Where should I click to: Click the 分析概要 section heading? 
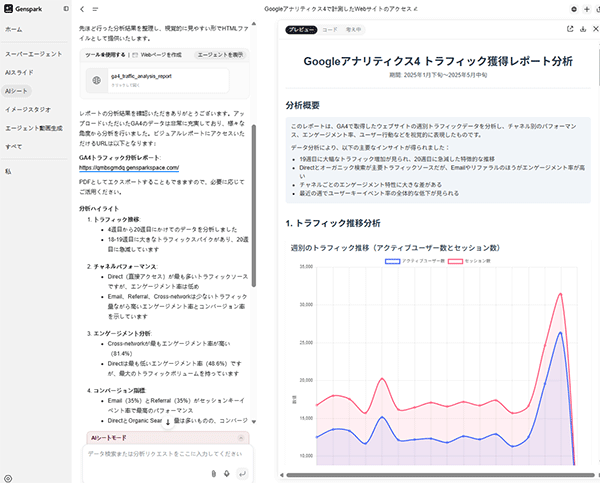303,105
